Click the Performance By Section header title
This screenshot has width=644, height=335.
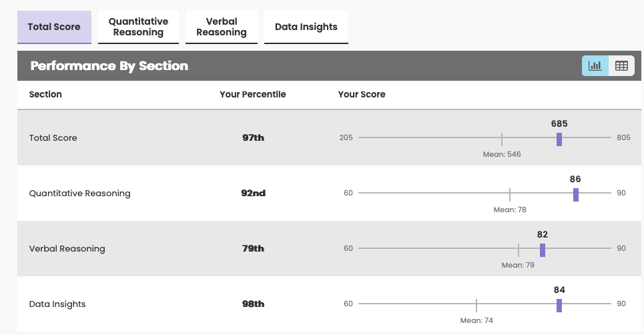pos(109,66)
